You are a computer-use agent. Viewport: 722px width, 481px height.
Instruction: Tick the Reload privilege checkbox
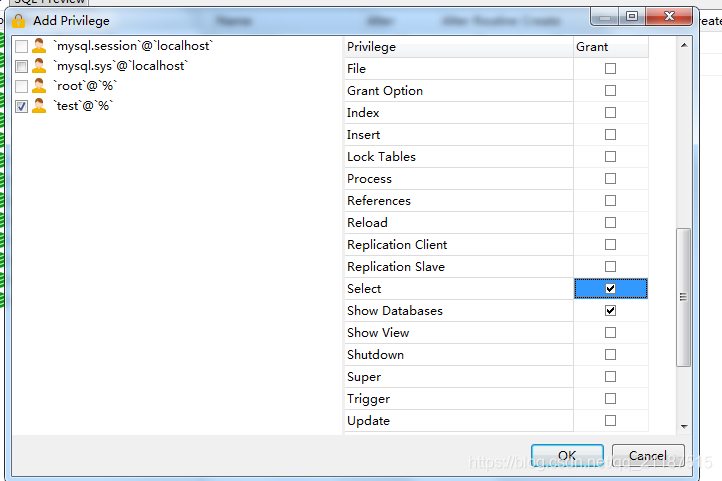[610, 223]
